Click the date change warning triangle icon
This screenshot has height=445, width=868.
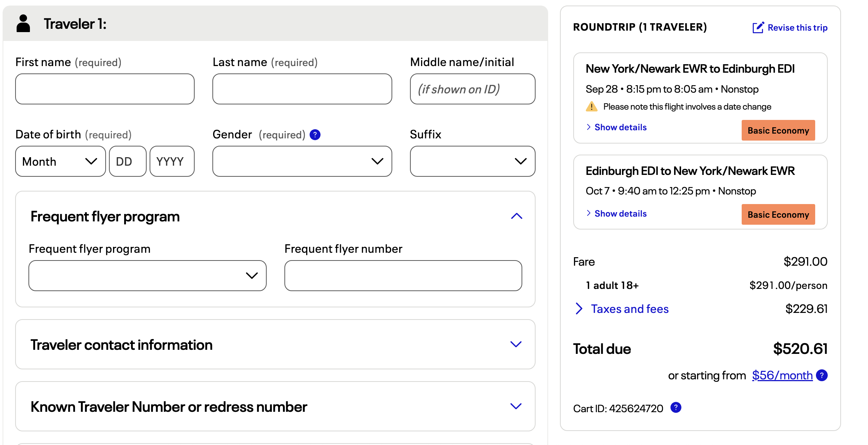pos(592,107)
